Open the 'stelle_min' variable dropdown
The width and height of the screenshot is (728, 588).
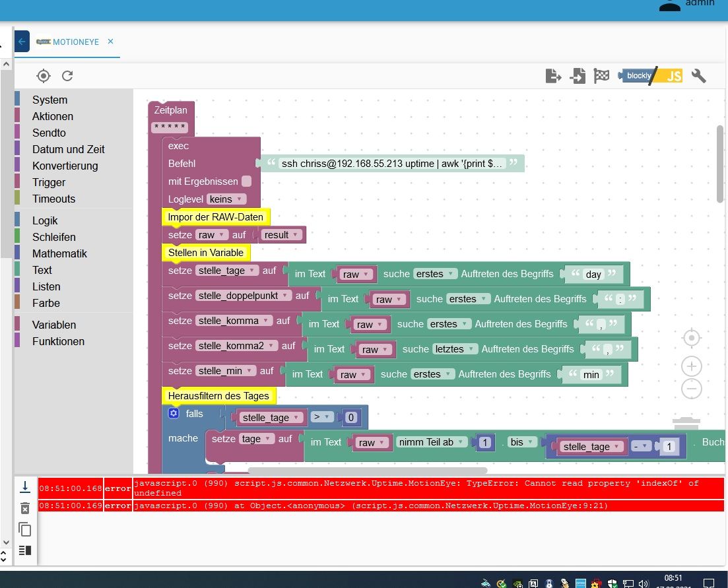(225, 371)
